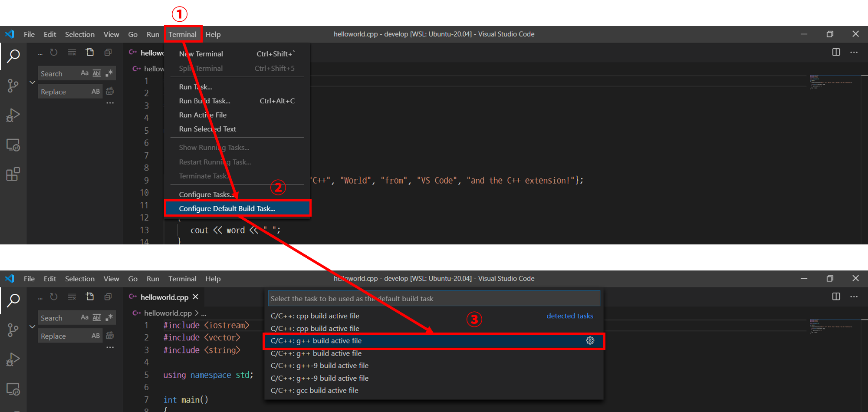Open new search editor in the window with the Terminal menu open
This screenshot has width=868, height=412.
[x=90, y=53]
